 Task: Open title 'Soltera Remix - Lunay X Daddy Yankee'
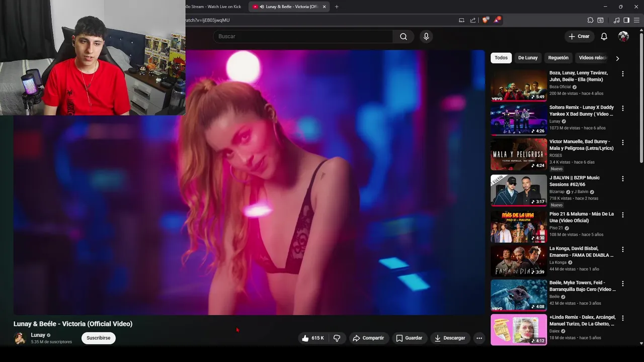[x=582, y=111]
